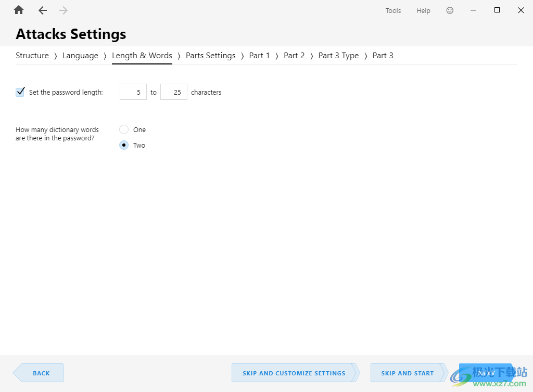The height and width of the screenshot is (392, 533).
Task: Select the Length & Words step
Action: 142,55
